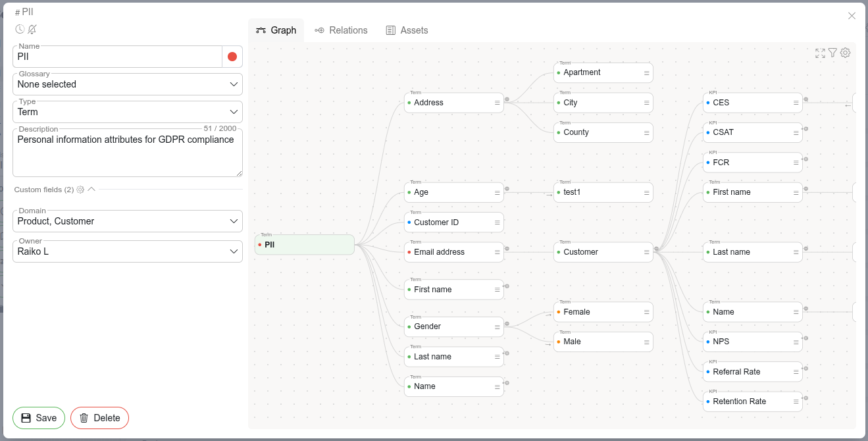868x441 pixels.
Task: Open the Address node menu icon
Action: (x=498, y=103)
